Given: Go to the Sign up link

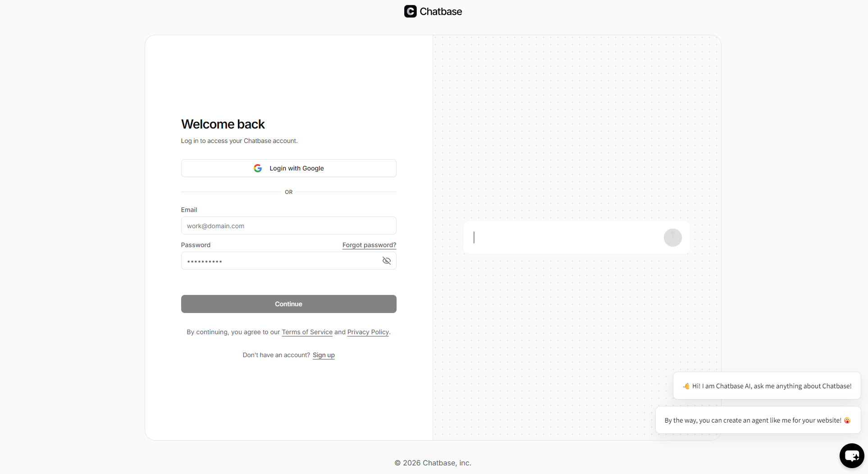Looking at the screenshot, I should tap(324, 355).
